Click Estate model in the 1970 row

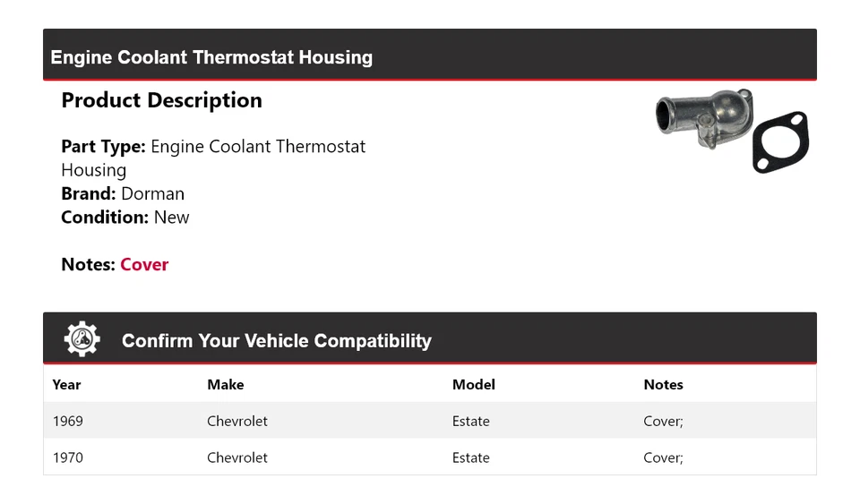(x=470, y=457)
